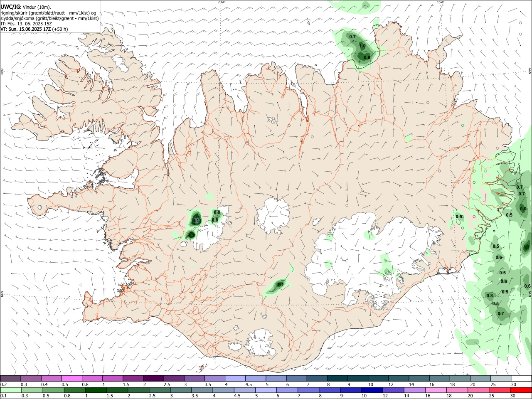Select the navy blue swatch between 10 and 12, bottom row
This screenshot has height=399, width=532.
[372, 390]
